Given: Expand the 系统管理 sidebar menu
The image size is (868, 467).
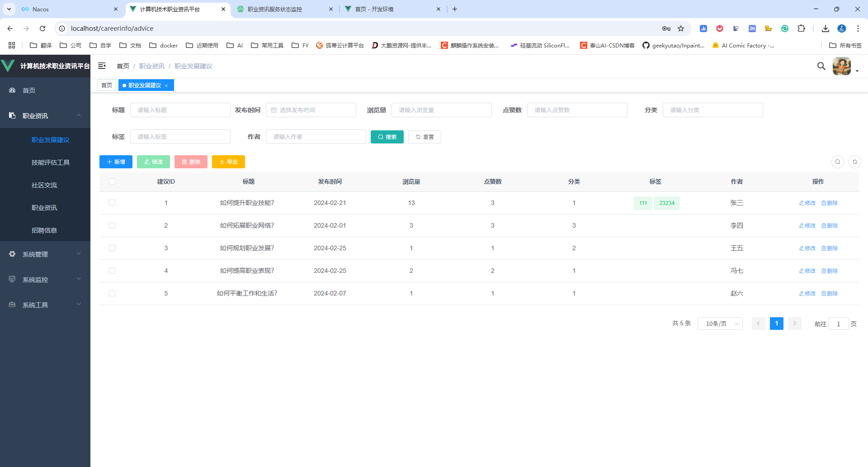Looking at the screenshot, I should pos(45,254).
